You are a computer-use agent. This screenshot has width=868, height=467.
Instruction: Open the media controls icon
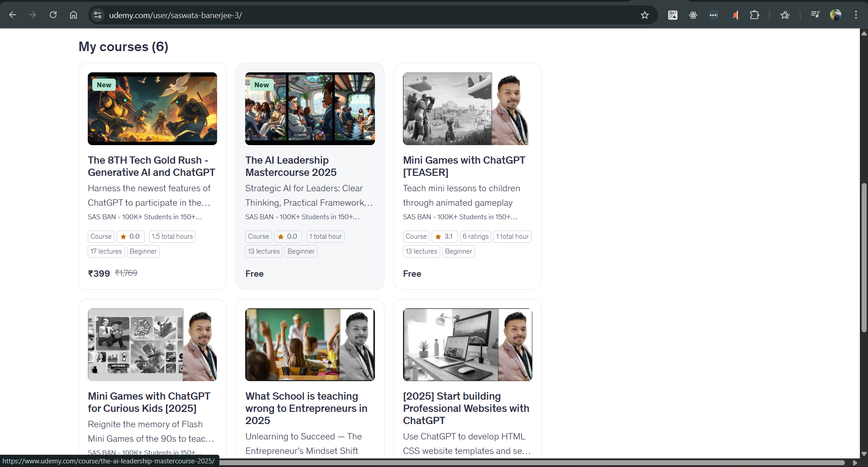[815, 15]
